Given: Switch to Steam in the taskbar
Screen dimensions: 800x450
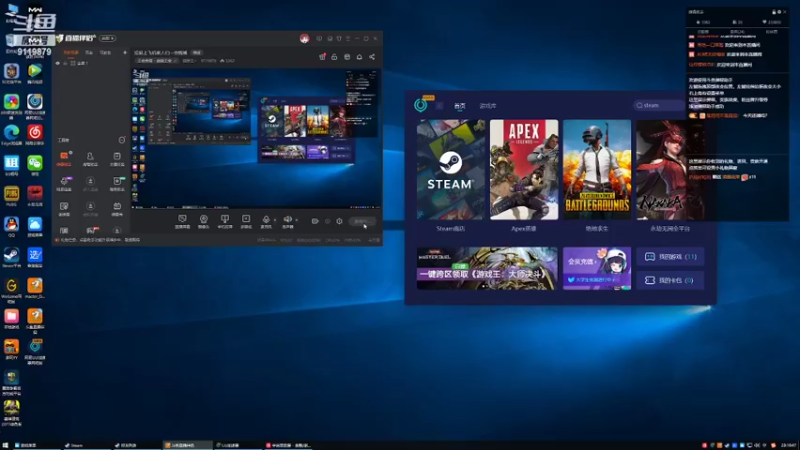Looking at the screenshot, I should pyautogui.click(x=86, y=445).
